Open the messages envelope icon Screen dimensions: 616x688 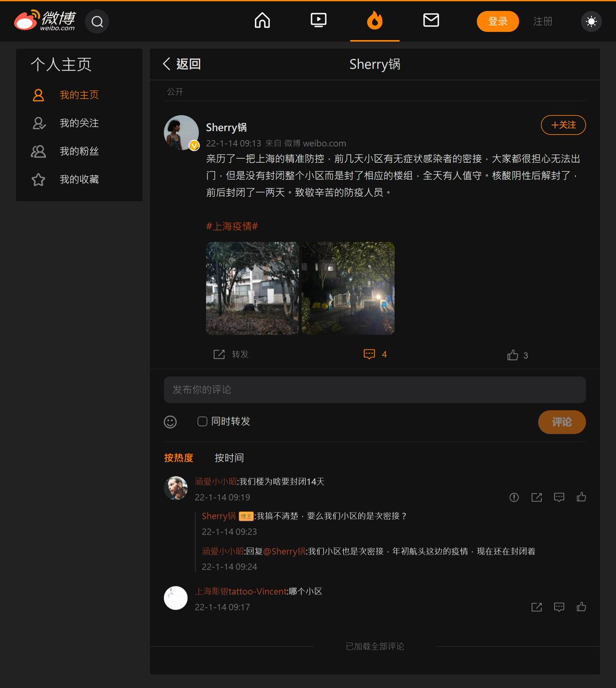point(431,21)
